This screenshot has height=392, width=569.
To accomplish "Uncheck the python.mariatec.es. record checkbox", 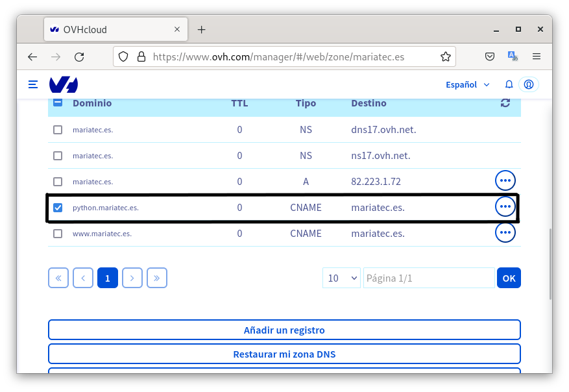I will tap(58, 208).
